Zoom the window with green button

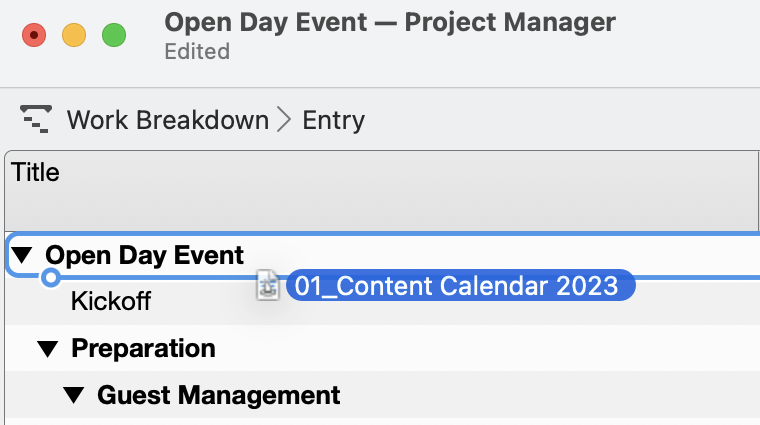click(x=114, y=35)
